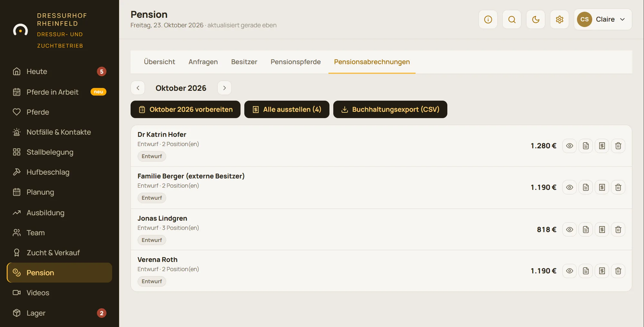Viewport: 644px width, 327px height.
Task: Open document icon for Familie Berger
Action: pyautogui.click(x=586, y=187)
